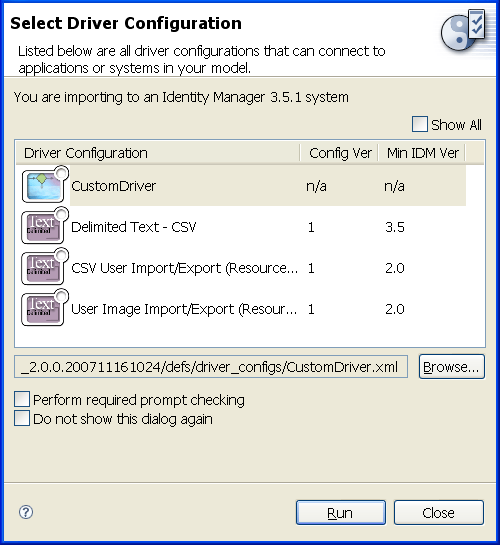Image resolution: width=500 pixels, height=545 pixels.
Task: Tick Do not show this dialog again
Action: pyautogui.click(x=22, y=418)
